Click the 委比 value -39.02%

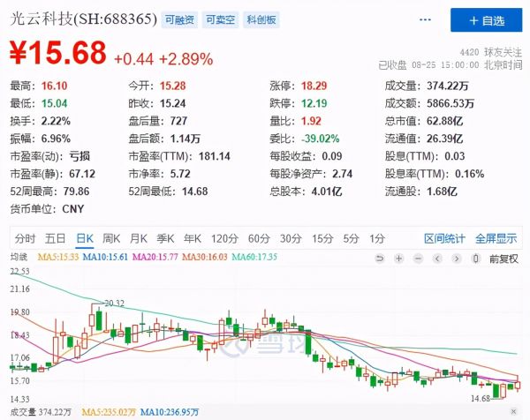pyautogui.click(x=321, y=139)
